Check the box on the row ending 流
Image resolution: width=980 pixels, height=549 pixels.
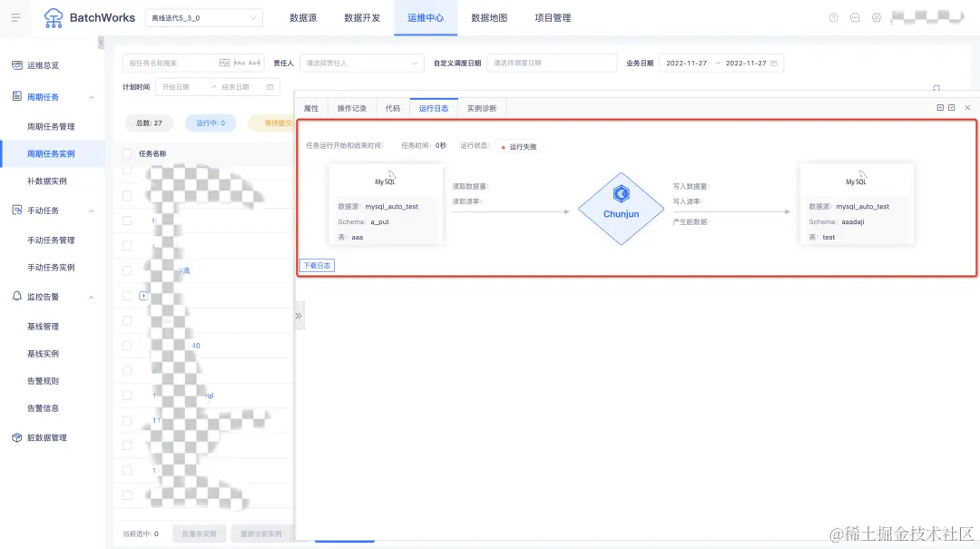tap(127, 270)
